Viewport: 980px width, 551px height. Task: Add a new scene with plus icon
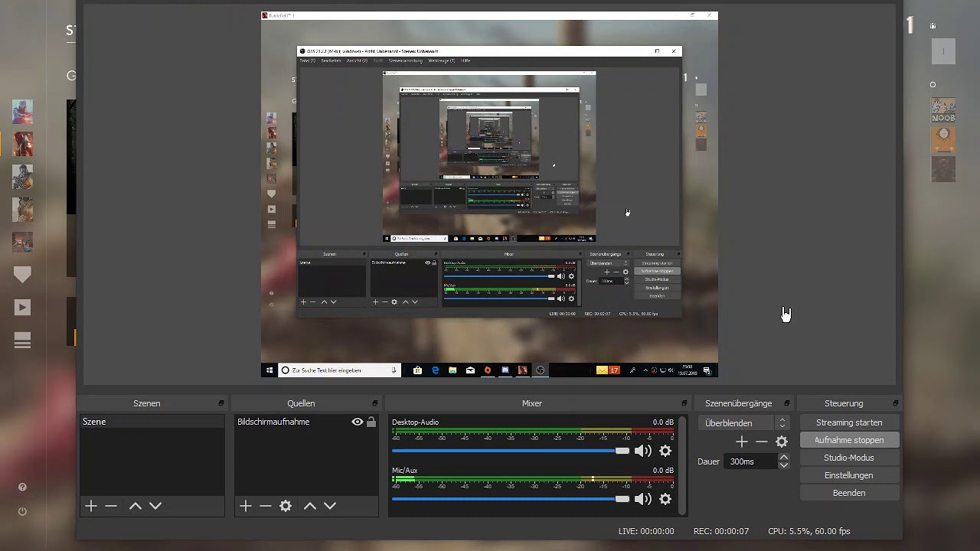pyautogui.click(x=91, y=506)
